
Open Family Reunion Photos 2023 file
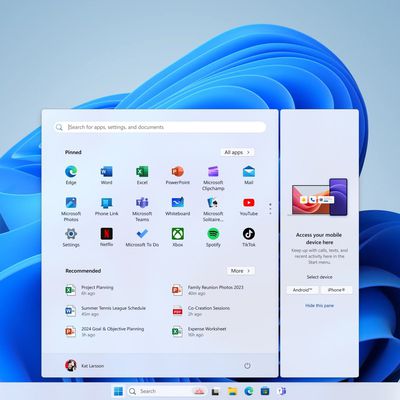(208, 290)
